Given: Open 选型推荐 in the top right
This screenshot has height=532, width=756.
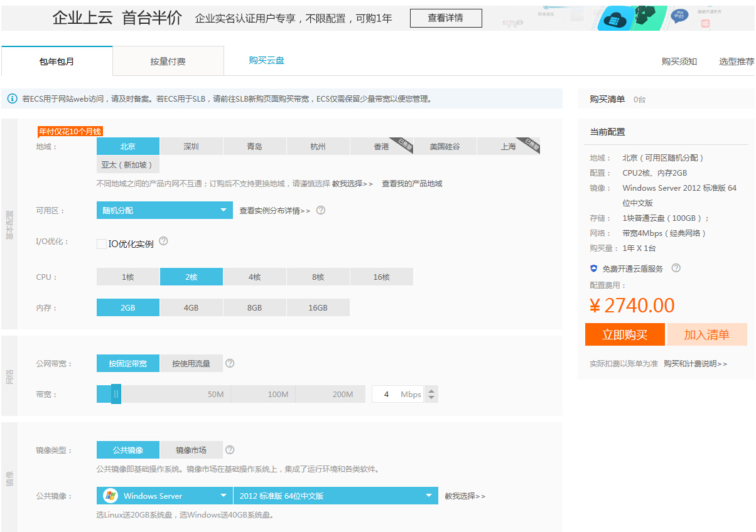Looking at the screenshot, I should point(737,61).
